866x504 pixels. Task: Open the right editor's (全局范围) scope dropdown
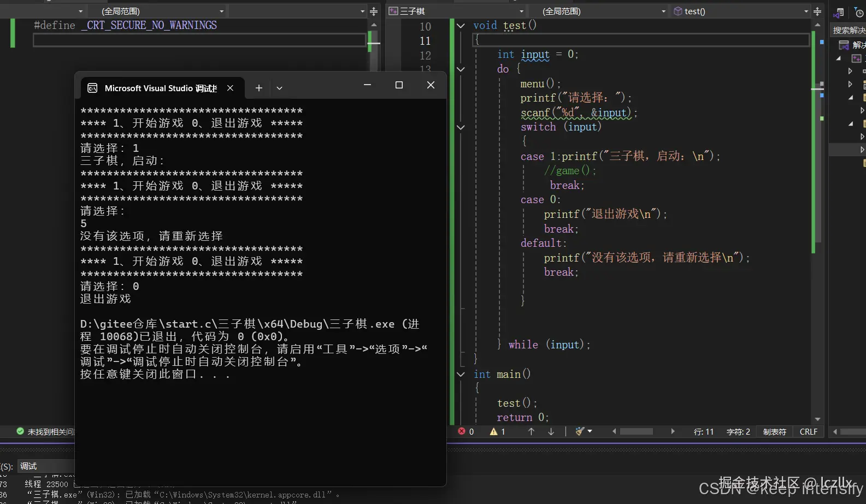click(663, 11)
